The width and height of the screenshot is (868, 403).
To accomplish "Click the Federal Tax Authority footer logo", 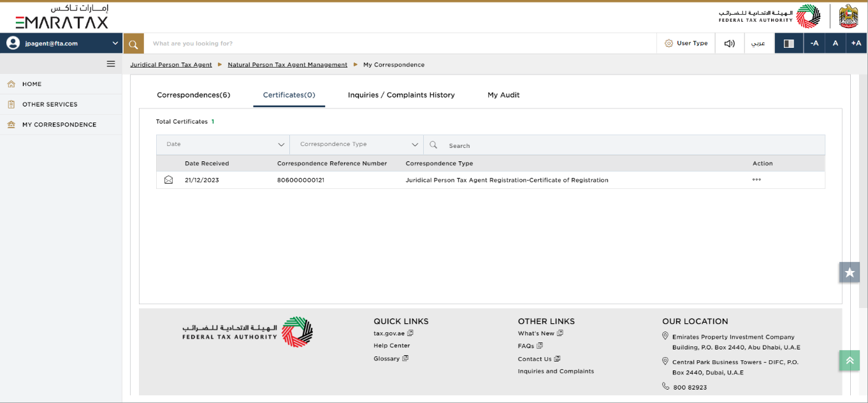I will (x=247, y=332).
